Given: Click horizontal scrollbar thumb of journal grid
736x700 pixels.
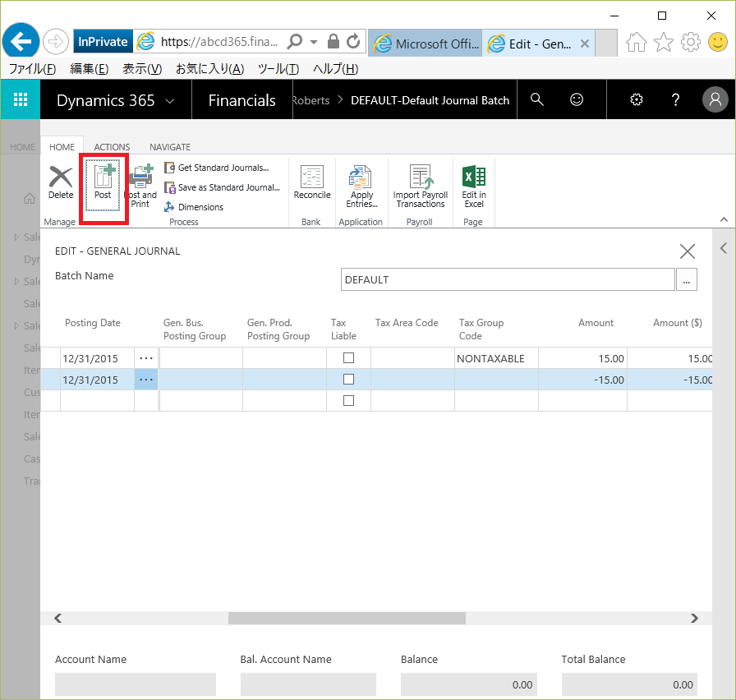Looking at the screenshot, I should click(x=347, y=619).
